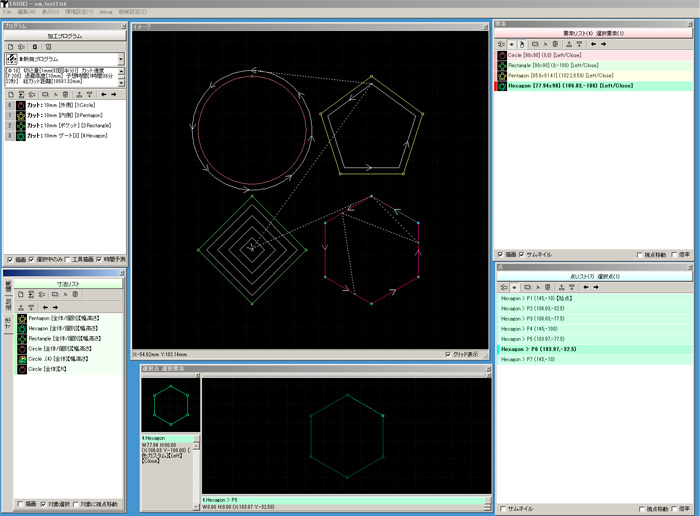Click the 加工プログラム button
The height and width of the screenshot is (516, 700).
point(64,35)
